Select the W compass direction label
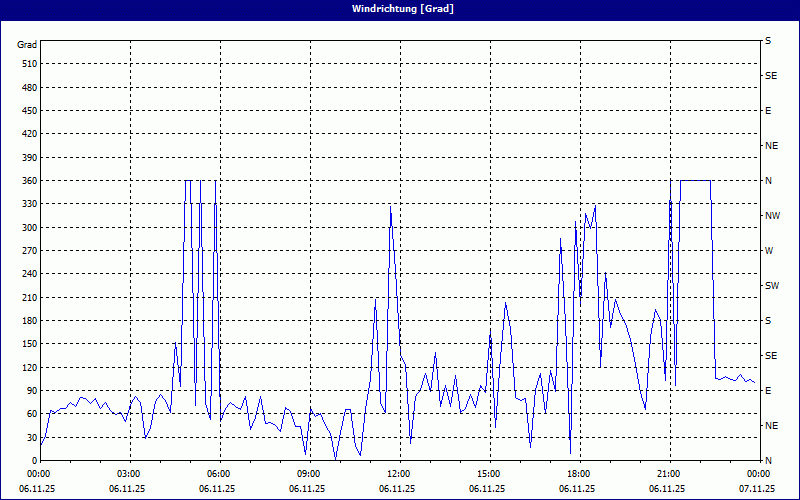 (x=769, y=251)
